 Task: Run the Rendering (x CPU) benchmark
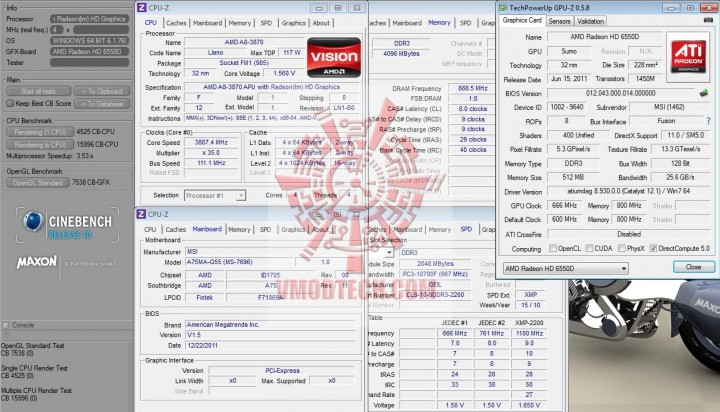(40, 145)
